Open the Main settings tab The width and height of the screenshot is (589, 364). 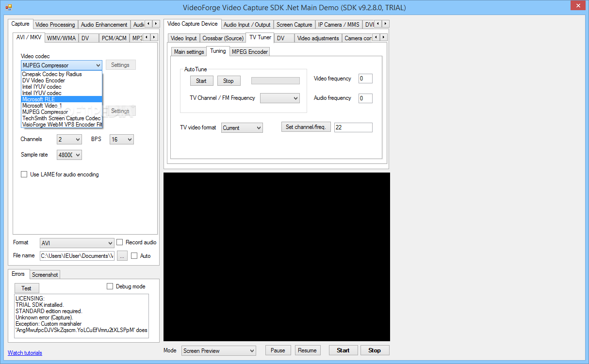tap(189, 52)
